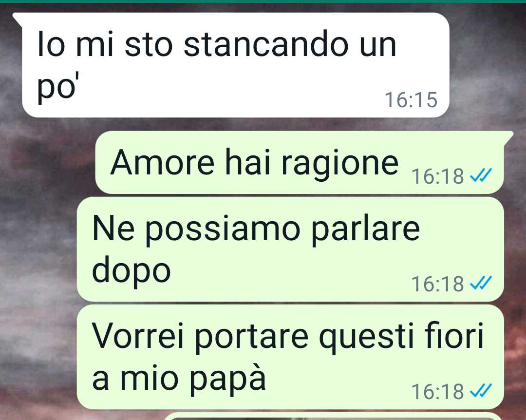Tap the 'Vorrei portare questi fiori' message

(x=290, y=357)
